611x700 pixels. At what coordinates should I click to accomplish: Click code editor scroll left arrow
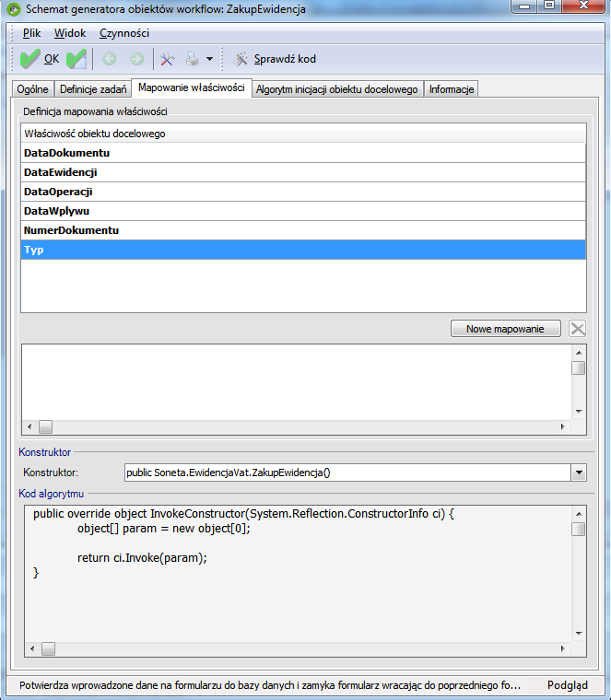pyautogui.click(x=32, y=648)
